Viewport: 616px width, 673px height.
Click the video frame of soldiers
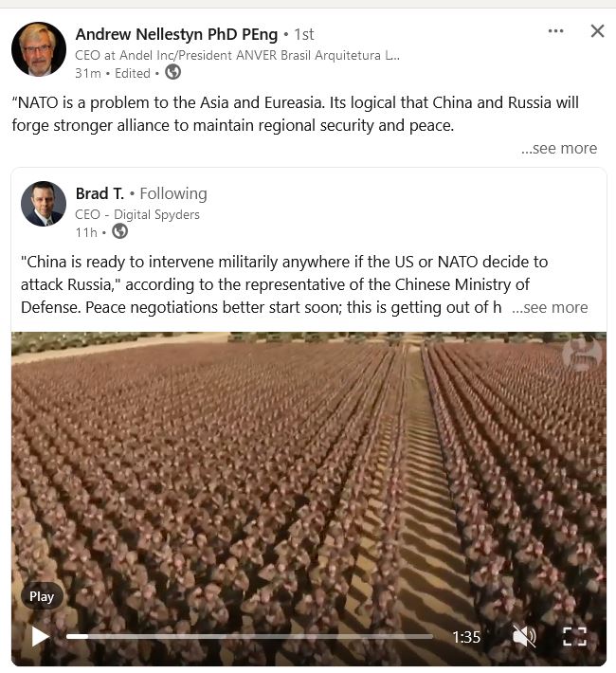click(x=309, y=472)
